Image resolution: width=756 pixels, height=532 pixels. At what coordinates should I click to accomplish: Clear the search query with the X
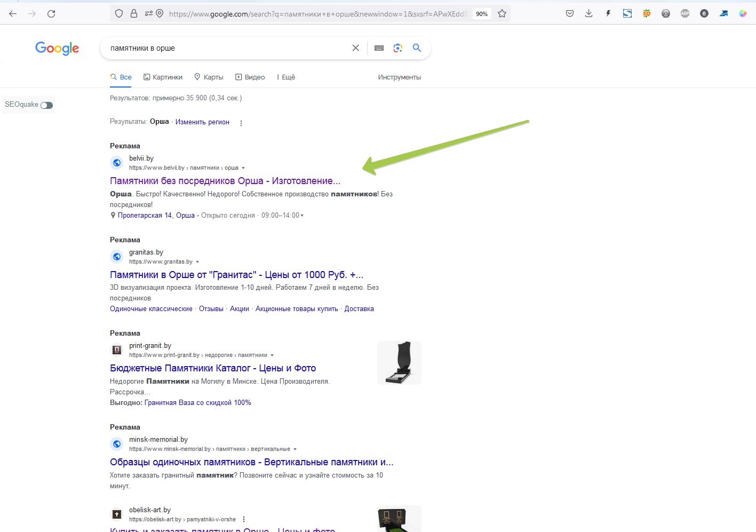pyautogui.click(x=356, y=48)
